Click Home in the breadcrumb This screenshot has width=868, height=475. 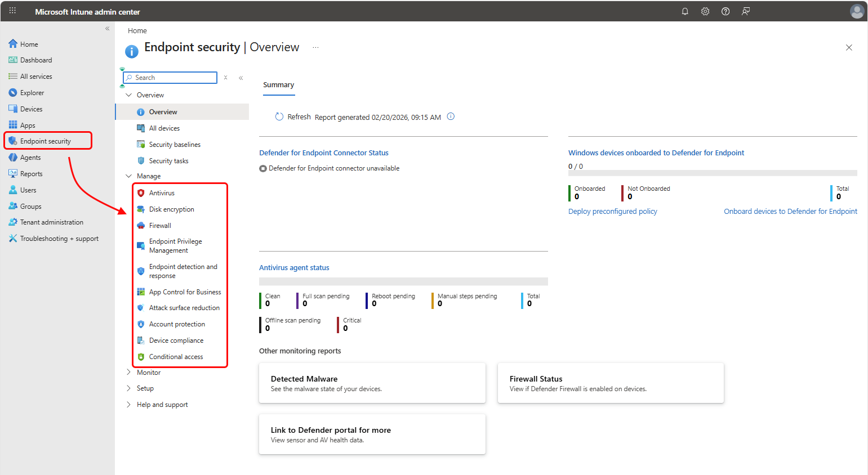[137, 30]
